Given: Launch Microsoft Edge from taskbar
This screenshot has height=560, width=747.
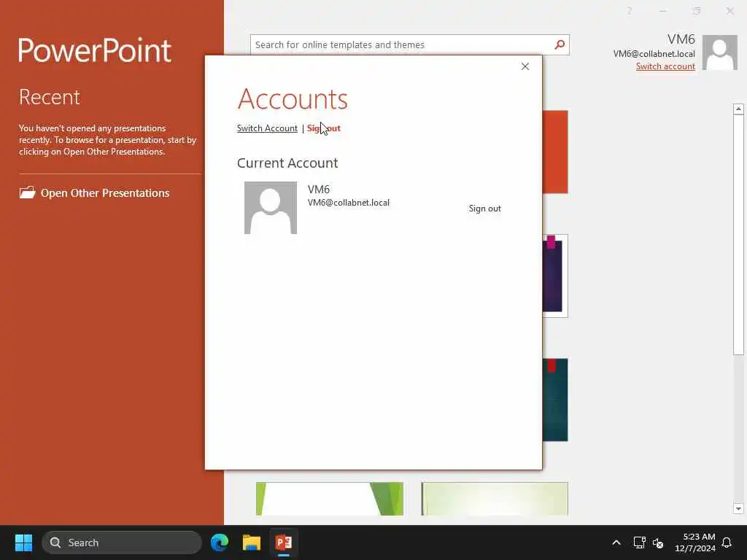Looking at the screenshot, I should (220, 542).
